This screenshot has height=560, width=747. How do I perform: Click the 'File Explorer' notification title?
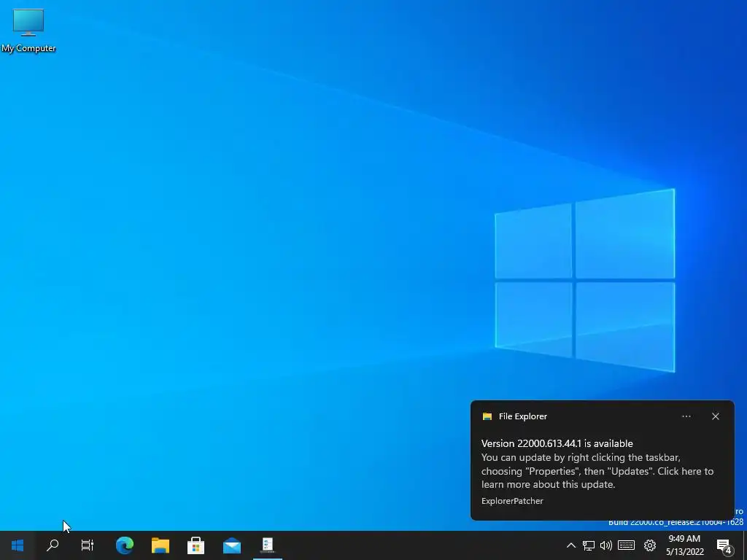(x=522, y=416)
